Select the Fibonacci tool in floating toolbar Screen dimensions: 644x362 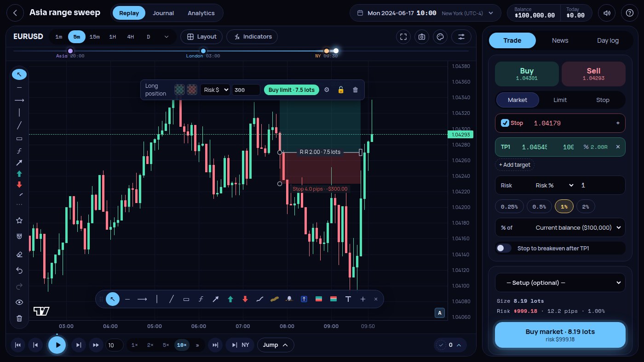[x=201, y=299]
